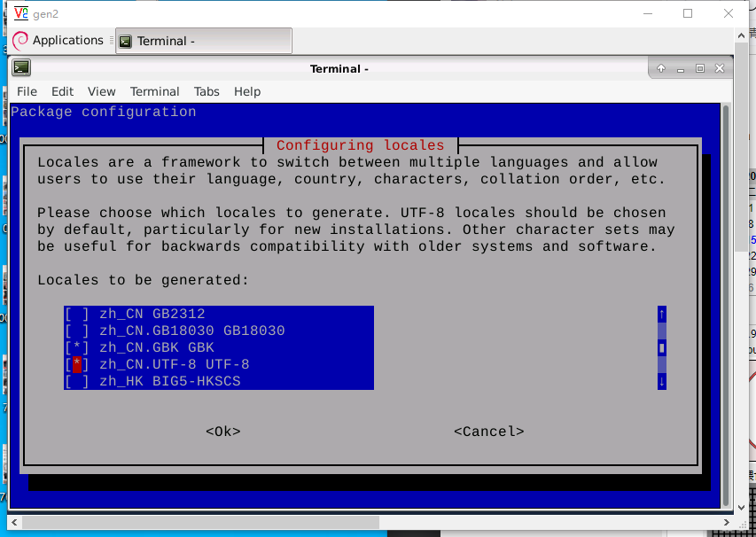Viewport: 756px width, 537px height.
Task: Click the terminal icon in window title bar
Action: point(21,67)
